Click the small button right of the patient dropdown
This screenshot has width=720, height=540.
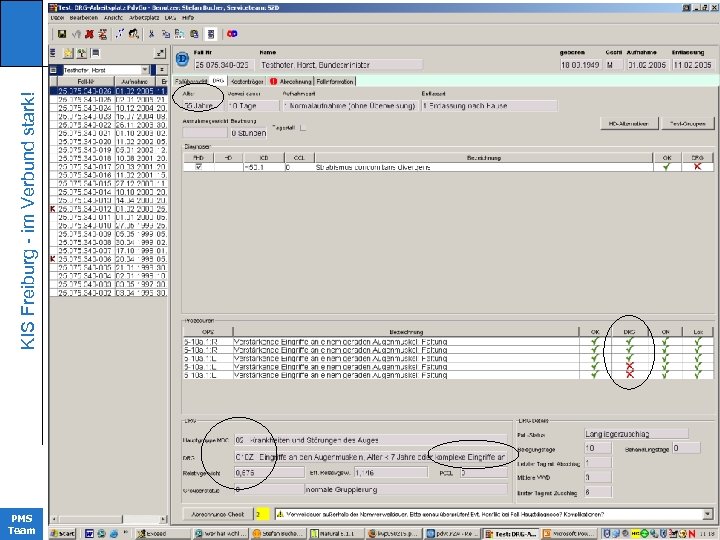(162, 70)
